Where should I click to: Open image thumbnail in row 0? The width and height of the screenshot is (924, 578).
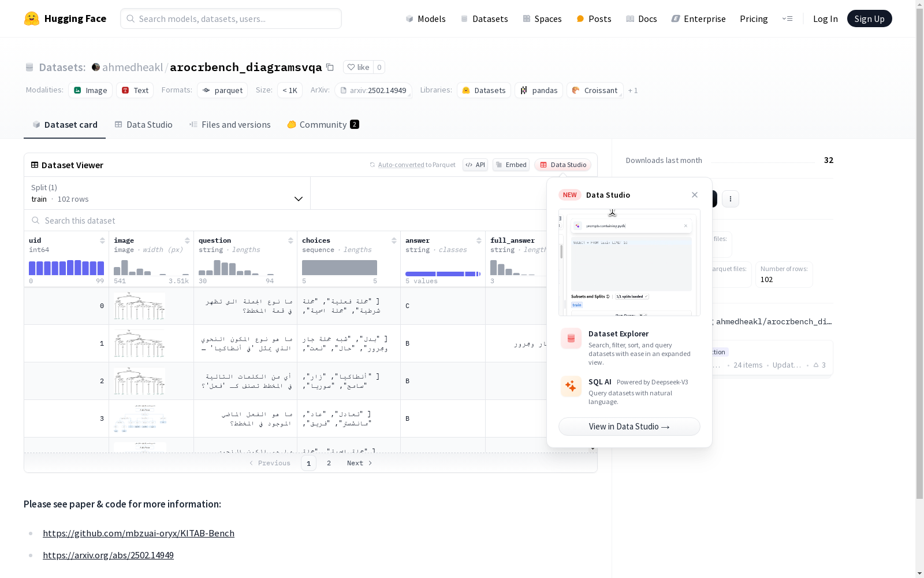(140, 306)
